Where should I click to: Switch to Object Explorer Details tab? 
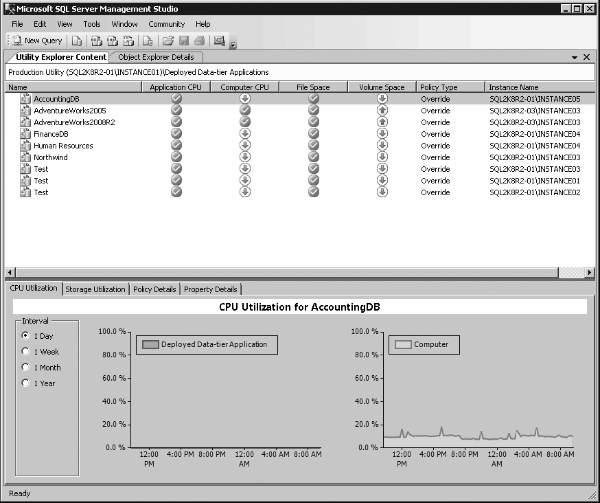(x=156, y=57)
